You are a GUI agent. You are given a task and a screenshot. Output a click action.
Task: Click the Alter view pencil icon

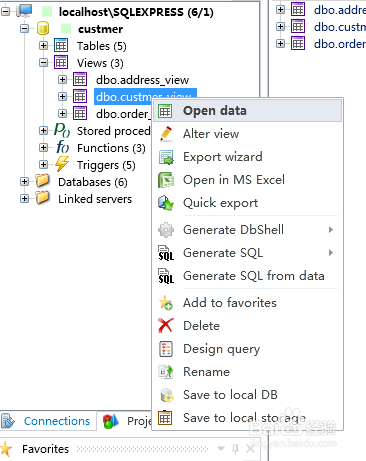coord(166,134)
